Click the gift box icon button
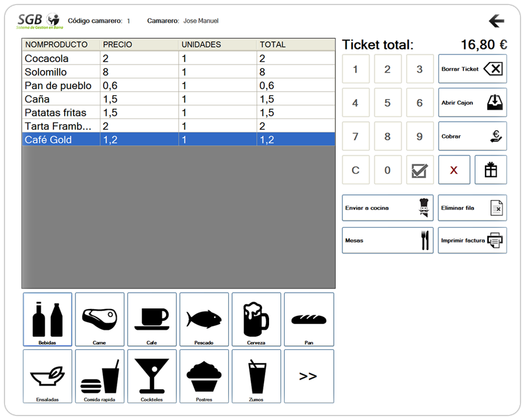525x420 pixels. point(491,170)
